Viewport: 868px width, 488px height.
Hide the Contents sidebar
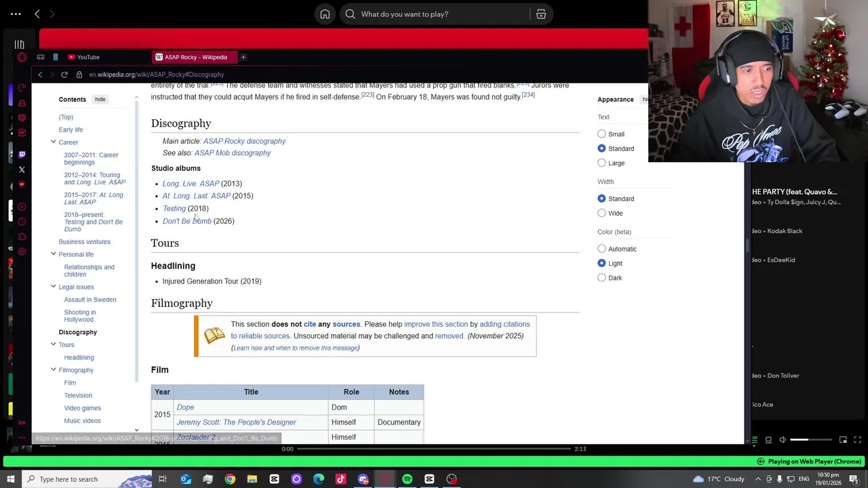click(100, 100)
